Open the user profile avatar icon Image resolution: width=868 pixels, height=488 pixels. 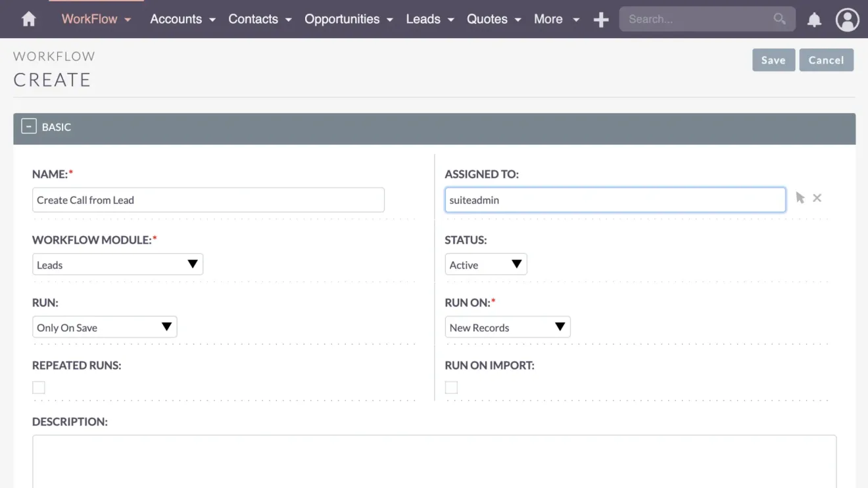[847, 20]
